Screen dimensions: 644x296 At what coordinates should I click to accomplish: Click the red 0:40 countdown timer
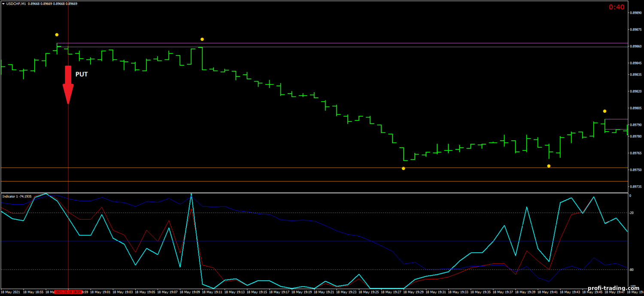click(x=617, y=7)
